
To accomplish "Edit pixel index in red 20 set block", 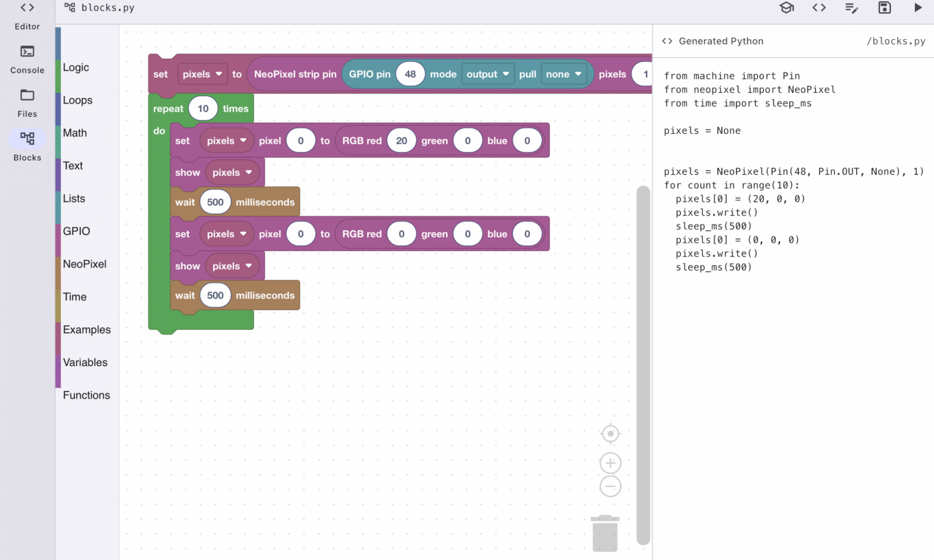I will coord(301,140).
